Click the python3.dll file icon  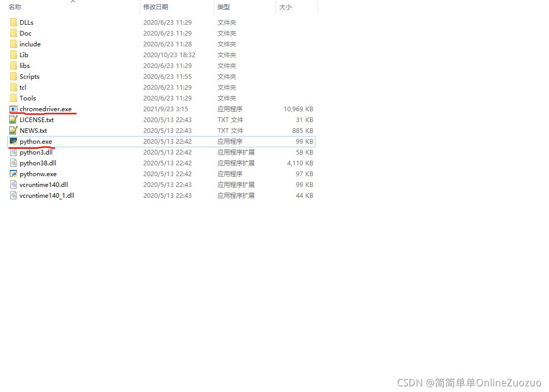[13, 152]
